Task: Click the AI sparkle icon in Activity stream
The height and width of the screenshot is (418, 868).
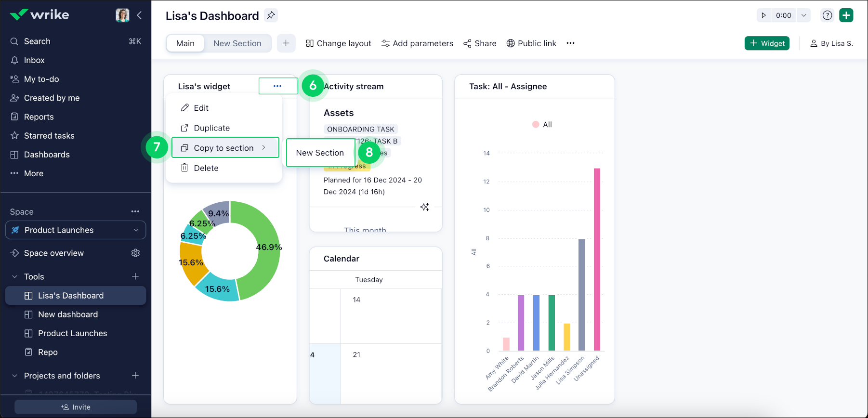Action: pos(424,207)
